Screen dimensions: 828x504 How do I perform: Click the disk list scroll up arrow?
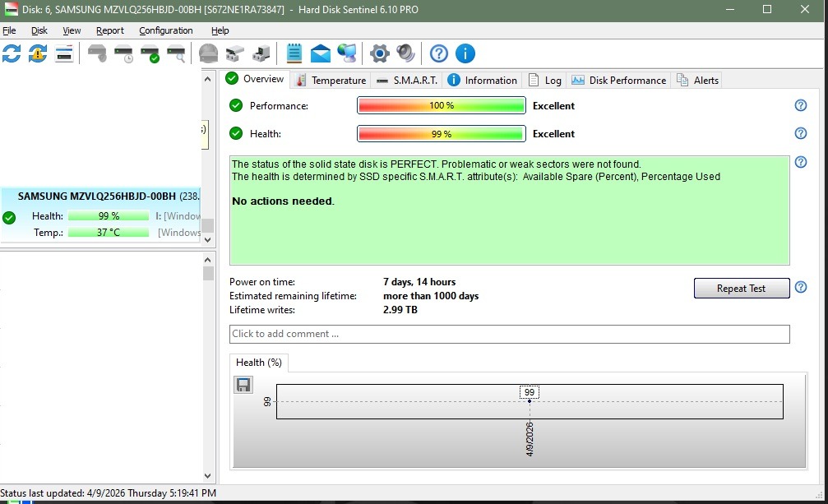click(207, 79)
